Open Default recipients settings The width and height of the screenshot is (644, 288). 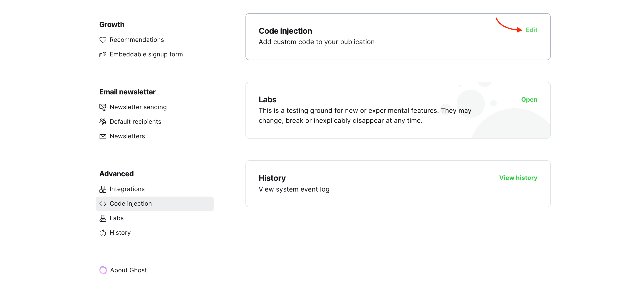point(135,122)
